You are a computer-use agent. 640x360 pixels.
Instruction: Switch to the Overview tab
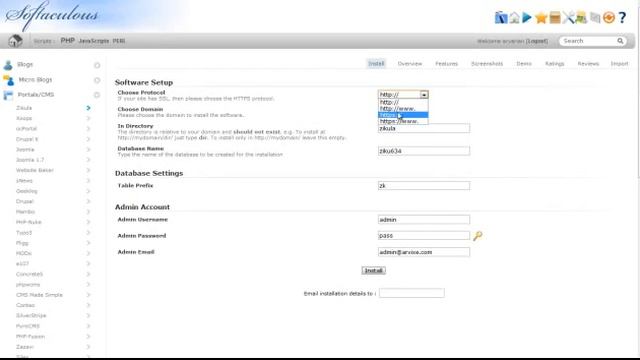[410, 64]
